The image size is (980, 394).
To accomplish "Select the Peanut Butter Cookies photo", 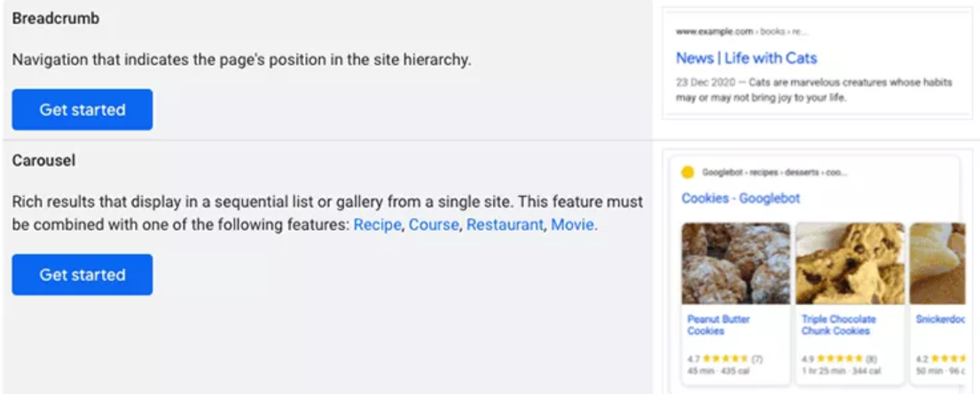I will (x=735, y=264).
